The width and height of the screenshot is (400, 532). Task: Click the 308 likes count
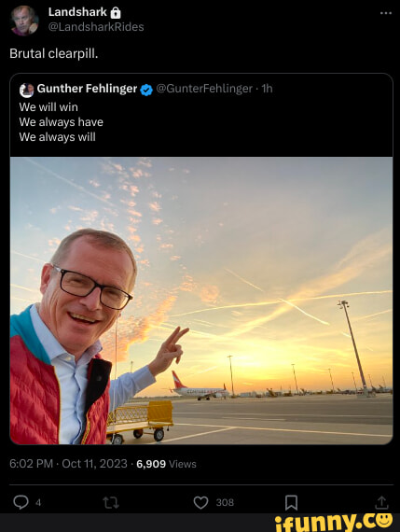(x=225, y=502)
